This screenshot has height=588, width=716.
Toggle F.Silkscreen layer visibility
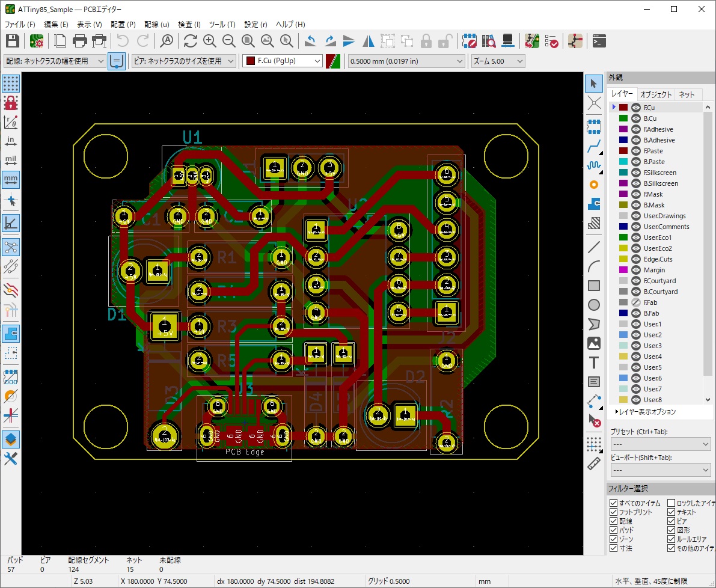tap(636, 173)
